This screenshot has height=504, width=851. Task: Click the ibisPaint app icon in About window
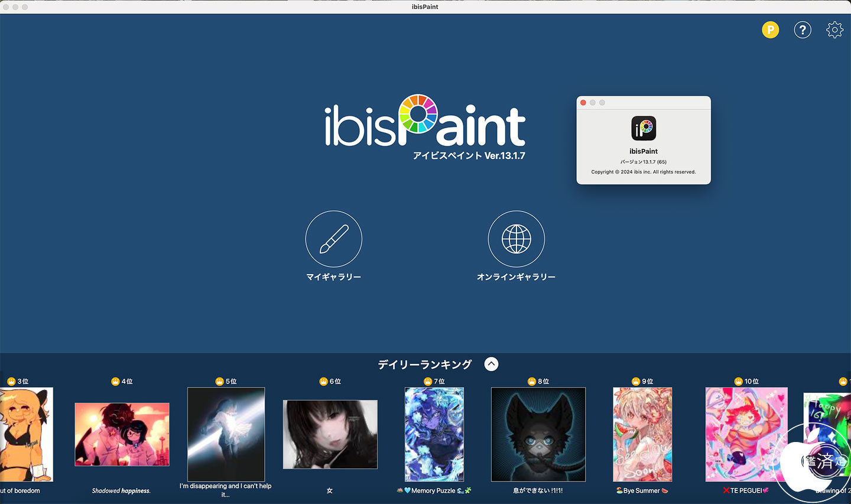[644, 128]
